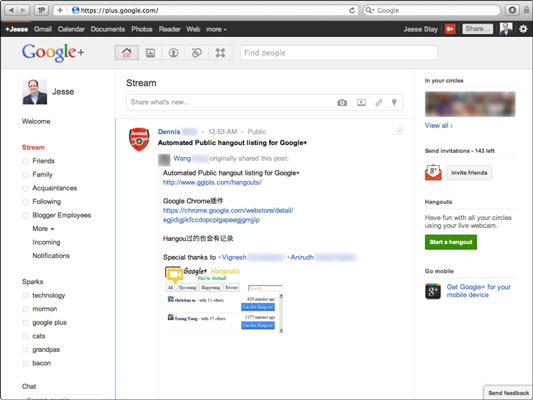Viewport: 533px width, 400px height.
Task: Select the Family circle radio
Action: (25, 175)
